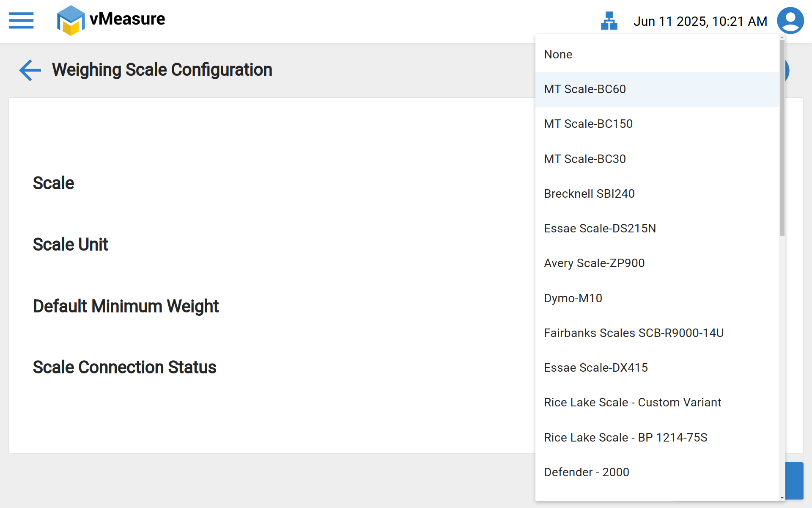The height and width of the screenshot is (508, 812).
Task: Go back using the arrow icon
Action: tap(30, 70)
